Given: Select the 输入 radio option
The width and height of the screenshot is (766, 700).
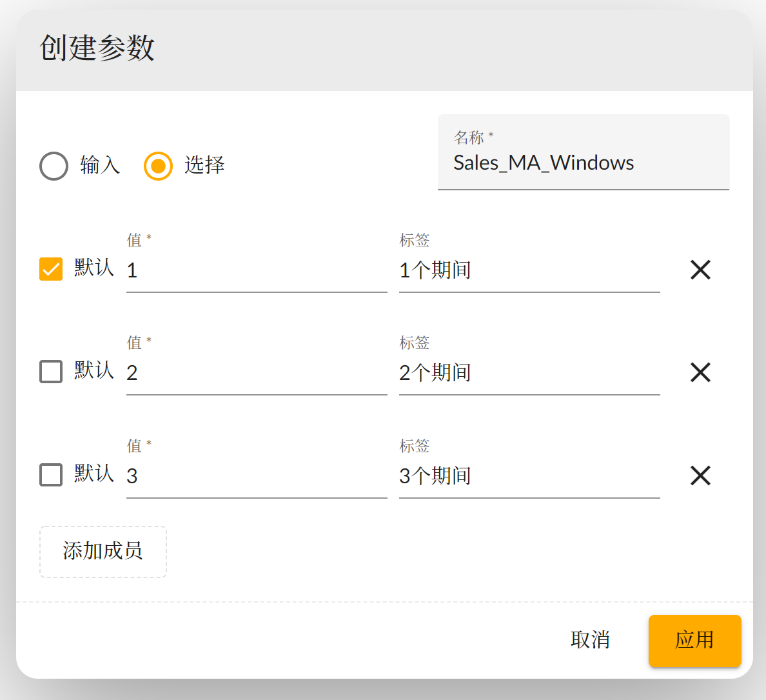Looking at the screenshot, I should tap(54, 166).
